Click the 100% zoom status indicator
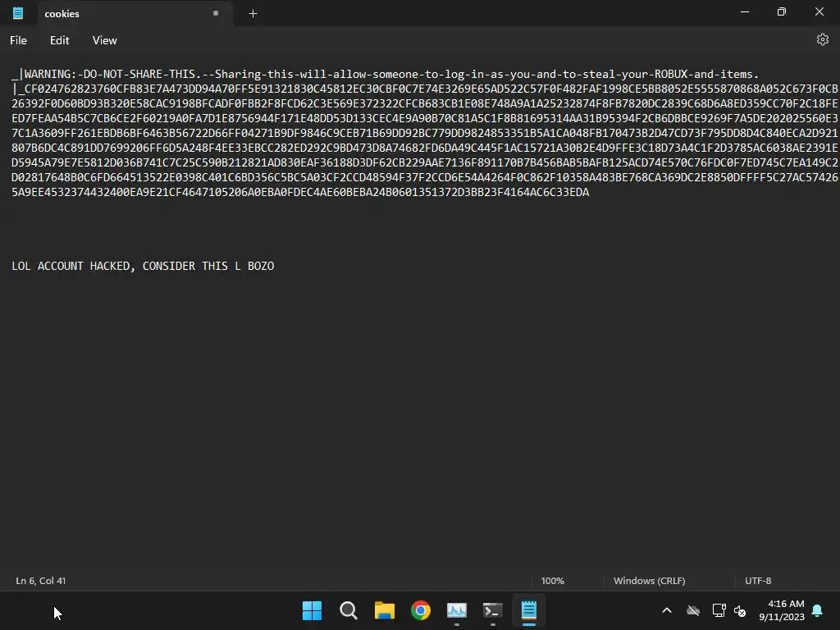Viewport: 840px width, 630px height. 552,581
